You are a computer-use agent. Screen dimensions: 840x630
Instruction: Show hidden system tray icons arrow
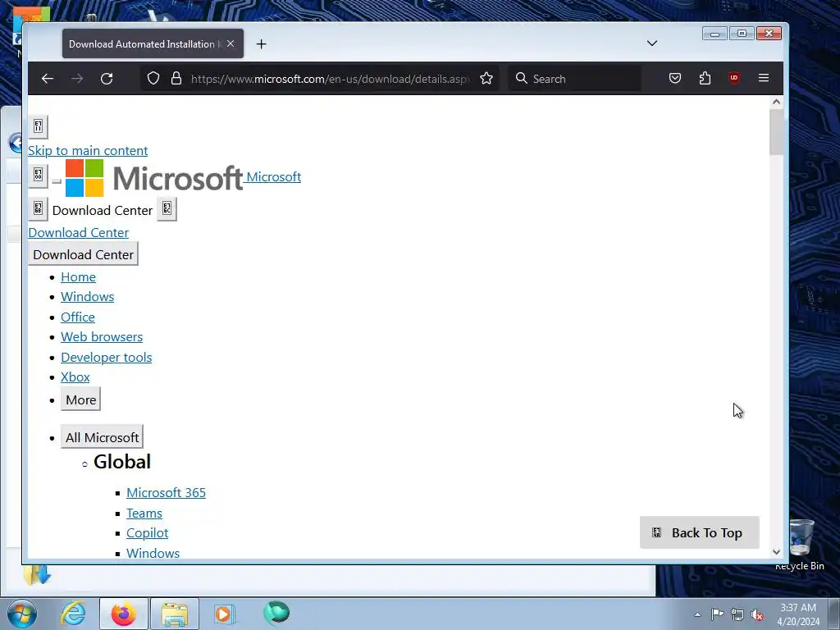coord(697,614)
